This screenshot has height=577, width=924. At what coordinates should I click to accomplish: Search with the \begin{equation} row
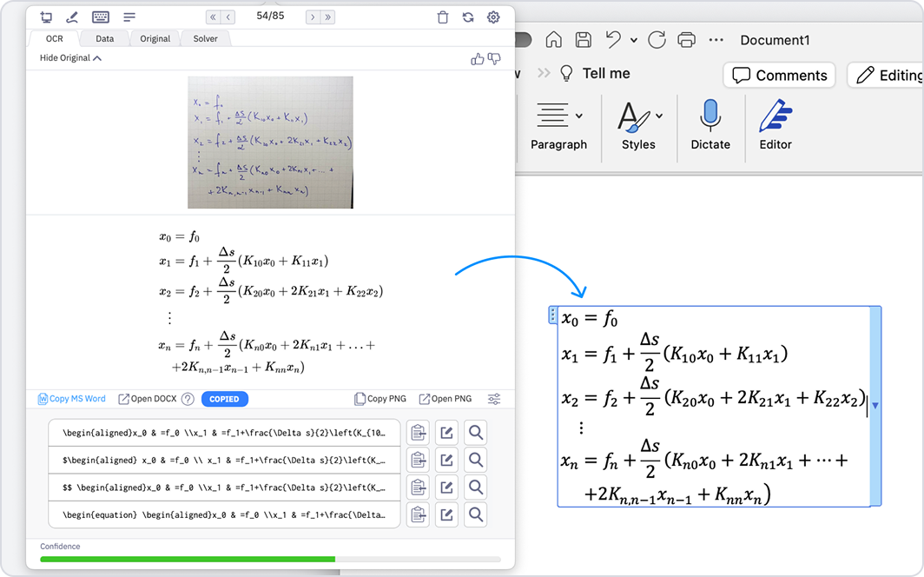(476, 514)
